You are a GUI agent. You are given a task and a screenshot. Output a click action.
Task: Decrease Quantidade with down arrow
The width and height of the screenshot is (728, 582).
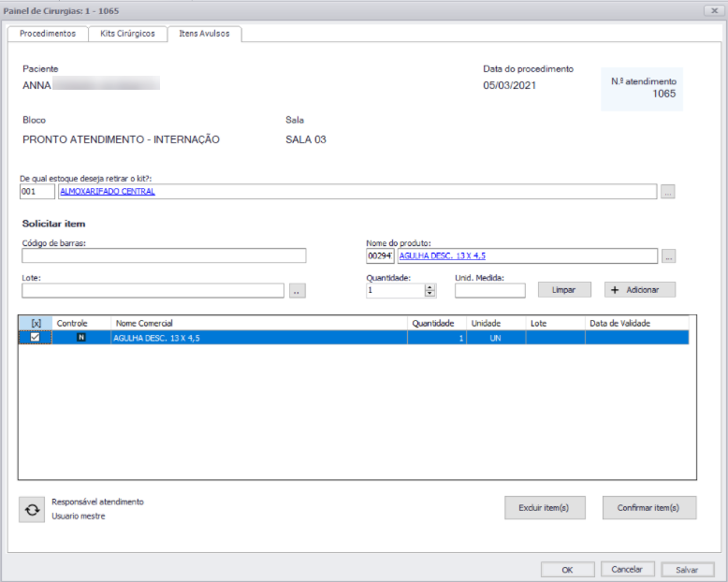[x=430, y=294]
